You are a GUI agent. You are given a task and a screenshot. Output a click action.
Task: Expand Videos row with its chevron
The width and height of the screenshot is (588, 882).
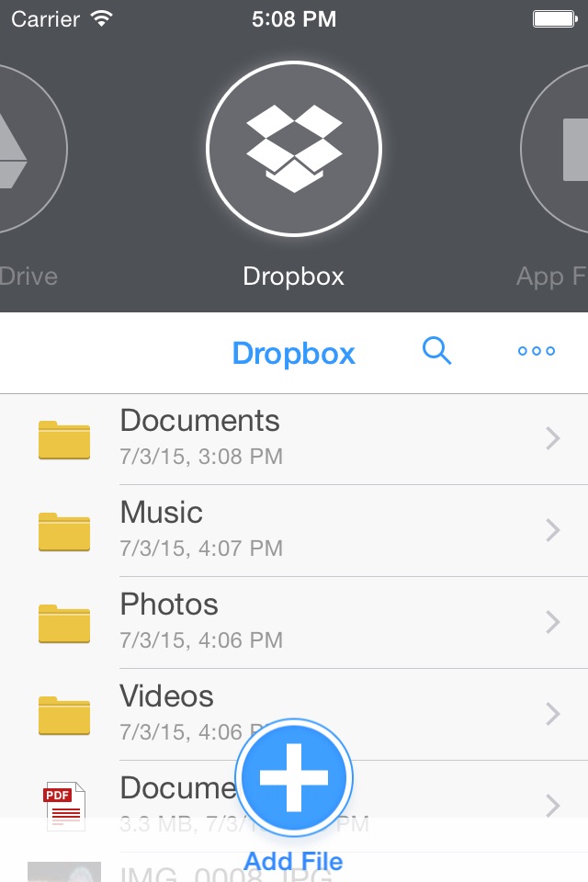pos(553,714)
